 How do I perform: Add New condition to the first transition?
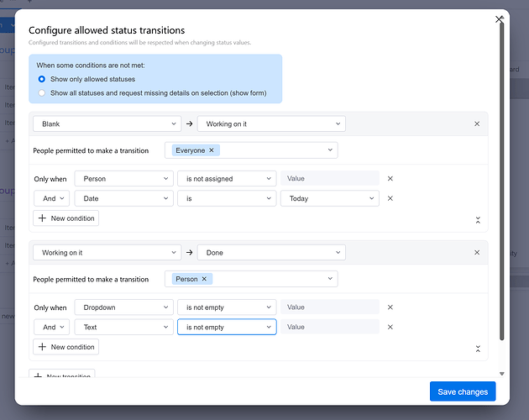coord(66,218)
